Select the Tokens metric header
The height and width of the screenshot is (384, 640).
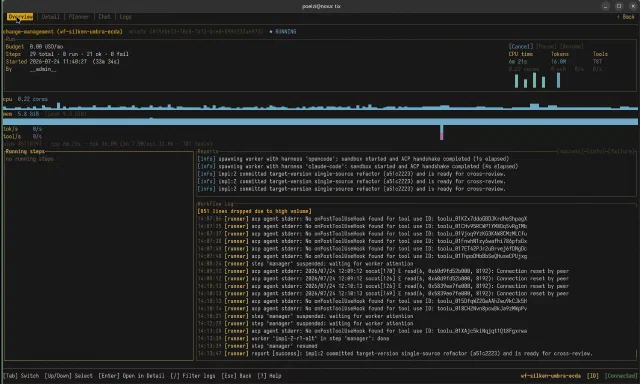point(560,54)
